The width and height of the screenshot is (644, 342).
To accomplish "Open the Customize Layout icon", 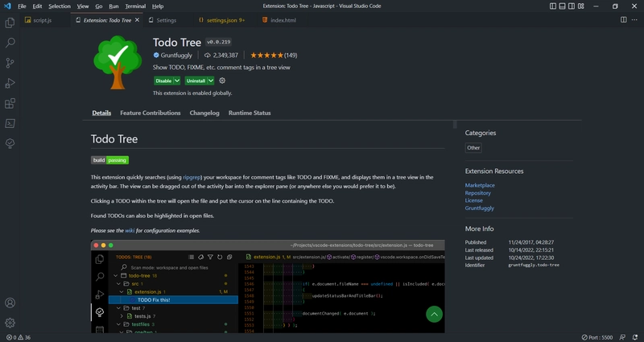I will [x=580, y=6].
